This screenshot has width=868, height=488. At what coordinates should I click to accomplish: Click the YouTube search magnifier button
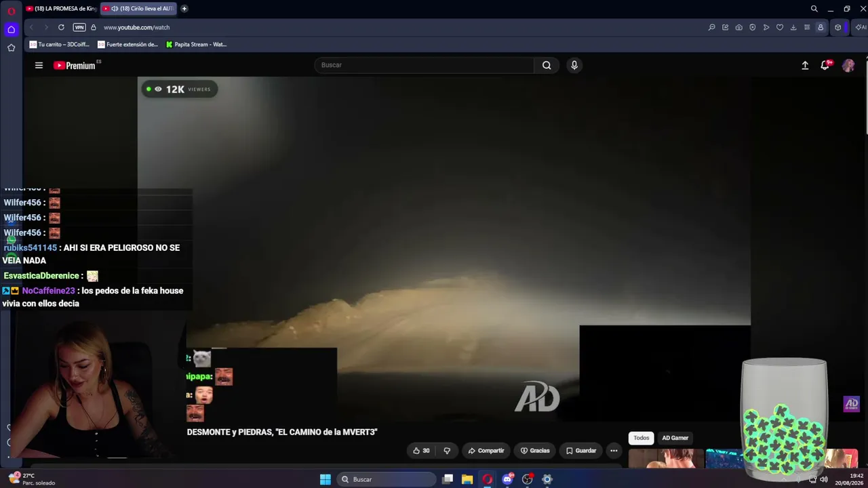click(547, 65)
